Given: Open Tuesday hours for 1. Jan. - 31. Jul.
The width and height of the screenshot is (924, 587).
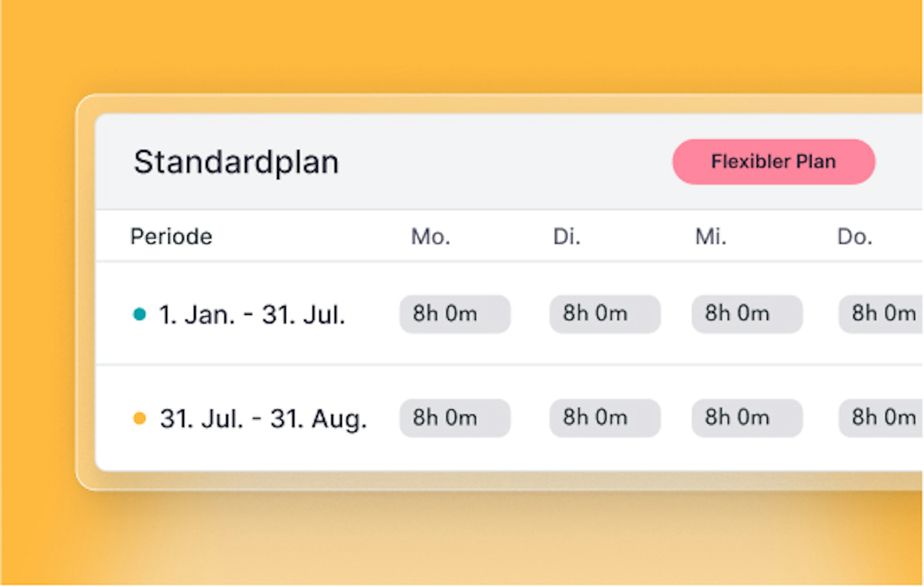Looking at the screenshot, I should coord(605,314).
